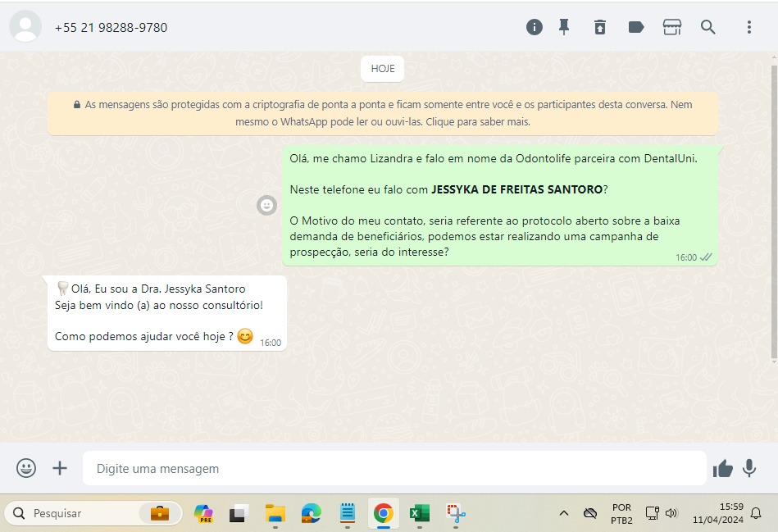Open Notepad app in taskbar

pyautogui.click(x=348, y=513)
